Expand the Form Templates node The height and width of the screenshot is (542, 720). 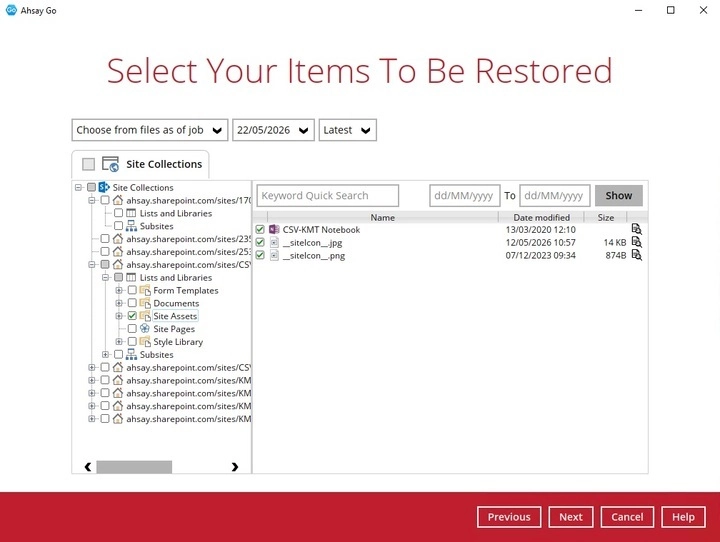(119, 290)
